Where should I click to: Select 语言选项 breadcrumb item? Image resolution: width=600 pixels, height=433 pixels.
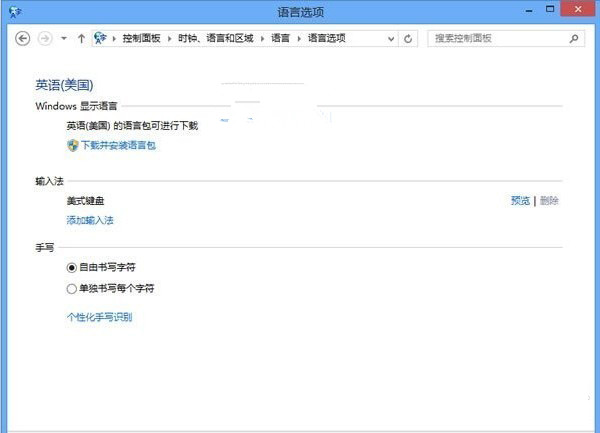pyautogui.click(x=326, y=38)
